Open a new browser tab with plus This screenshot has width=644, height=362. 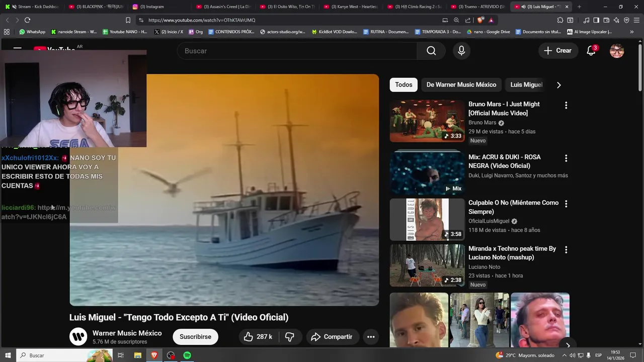[579, 7]
